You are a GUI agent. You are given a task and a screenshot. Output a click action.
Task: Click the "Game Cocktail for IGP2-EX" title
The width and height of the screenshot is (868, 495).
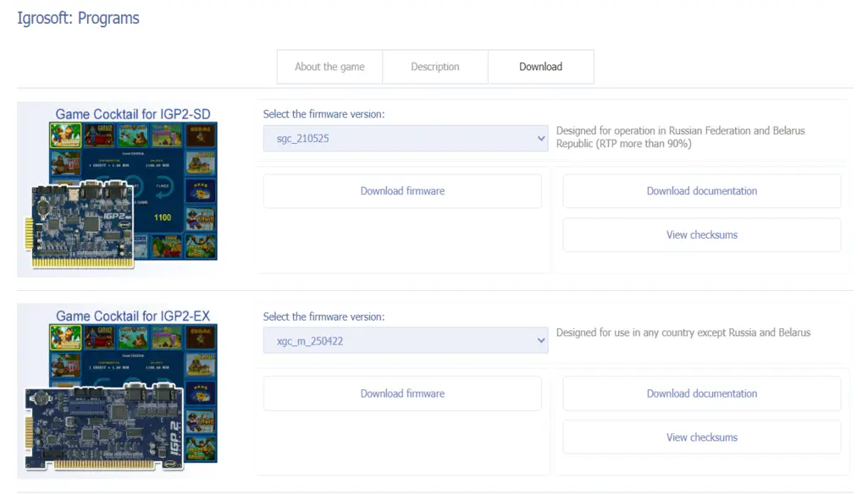[132, 316]
